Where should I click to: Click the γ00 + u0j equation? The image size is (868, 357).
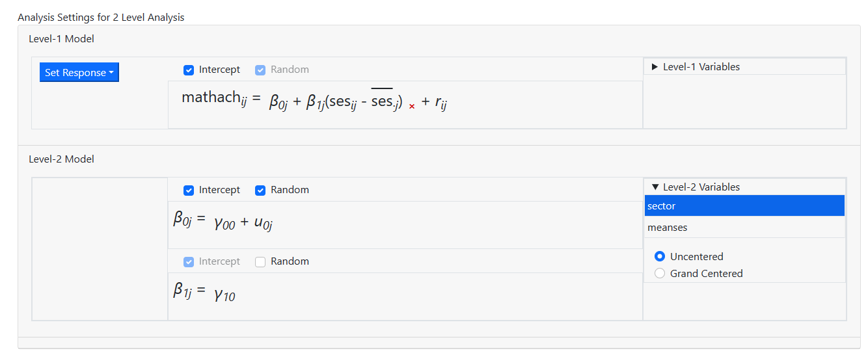point(243,222)
